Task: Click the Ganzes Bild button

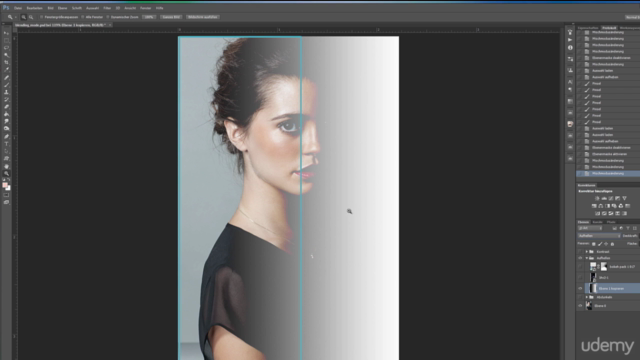Action: 171,17
